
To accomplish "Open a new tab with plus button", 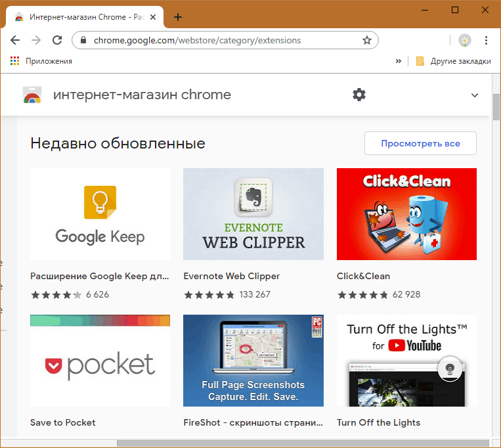I will (178, 17).
